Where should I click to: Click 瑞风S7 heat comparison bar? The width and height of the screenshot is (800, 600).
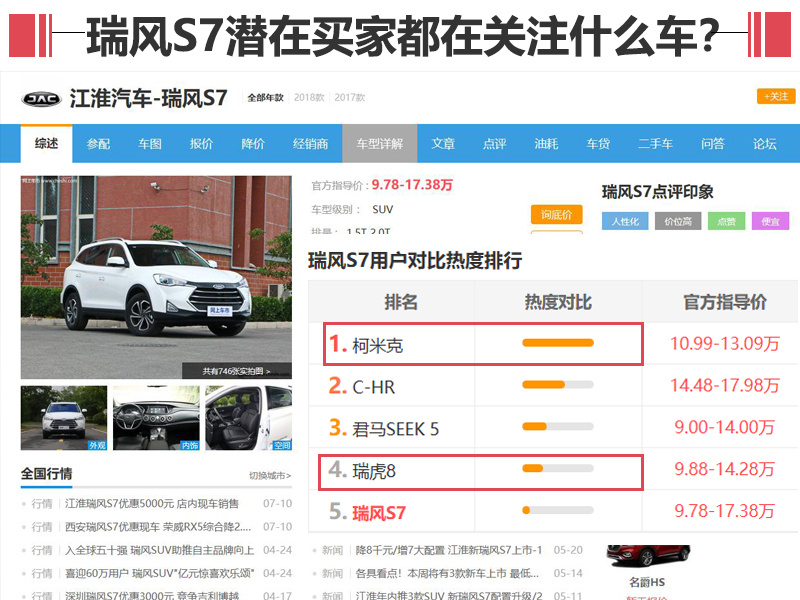point(558,510)
